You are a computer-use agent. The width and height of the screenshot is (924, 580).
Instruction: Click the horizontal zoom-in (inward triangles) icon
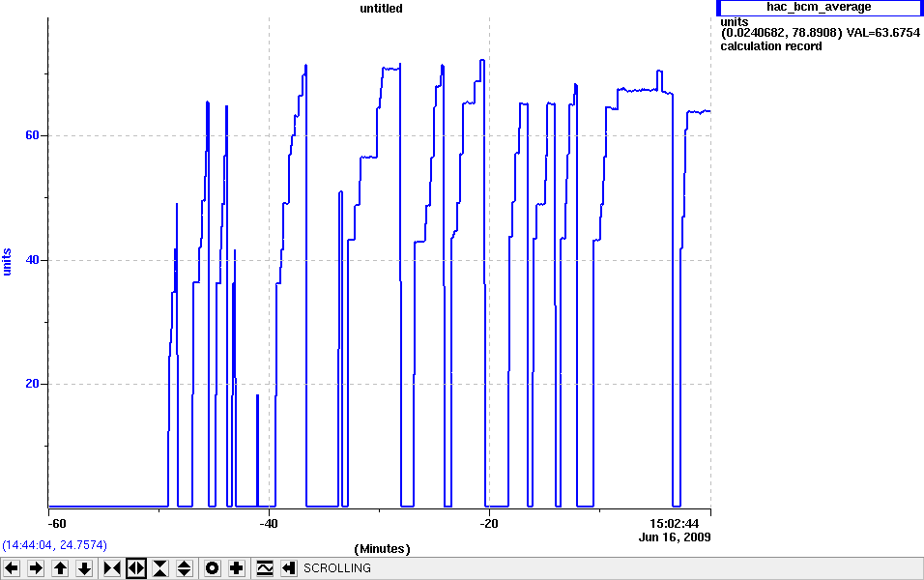click(112, 568)
